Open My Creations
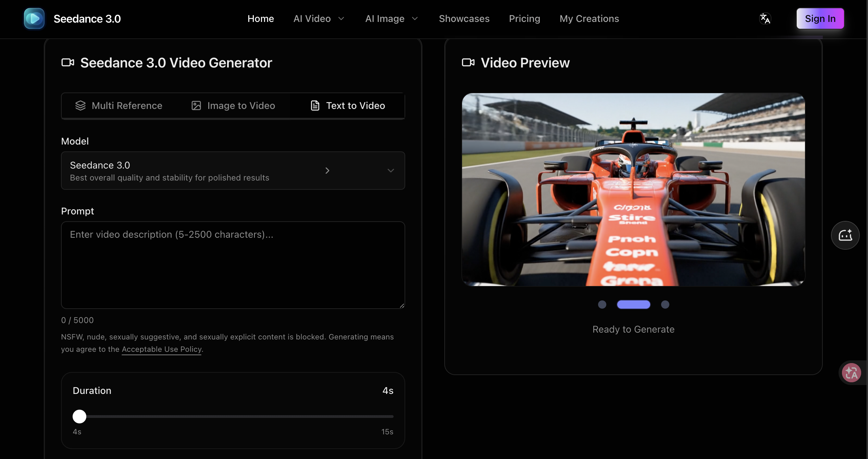The width and height of the screenshot is (868, 459). [589, 18]
